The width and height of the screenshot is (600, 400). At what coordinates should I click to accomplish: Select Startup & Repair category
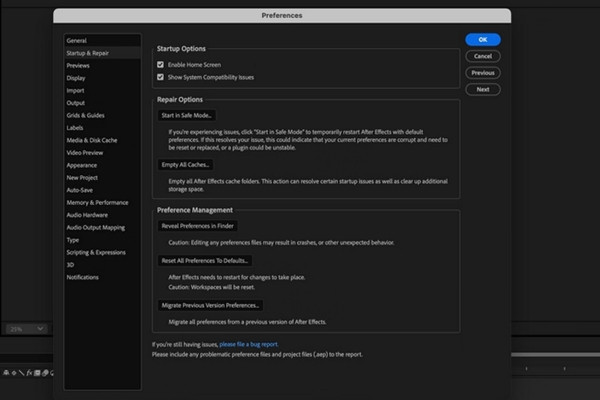click(x=102, y=53)
